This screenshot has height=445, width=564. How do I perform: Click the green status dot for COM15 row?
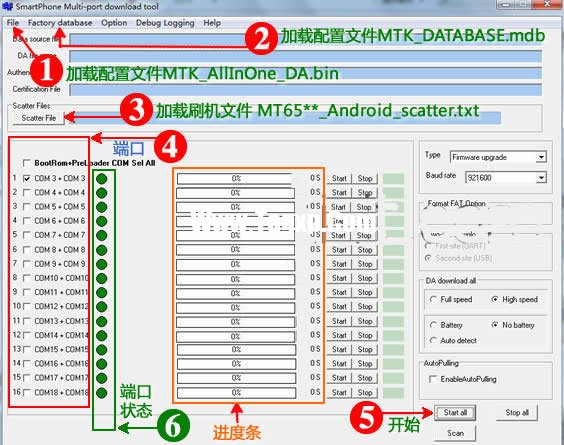(102, 350)
